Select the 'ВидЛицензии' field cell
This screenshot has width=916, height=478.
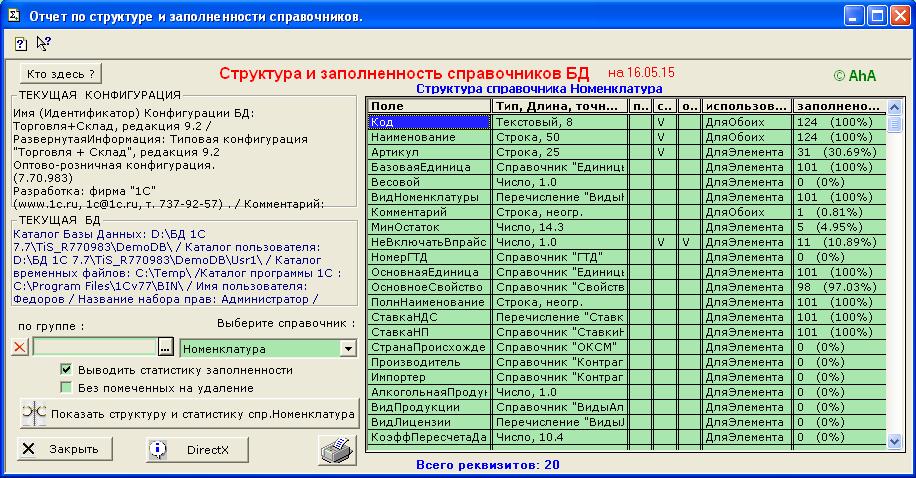coord(429,422)
